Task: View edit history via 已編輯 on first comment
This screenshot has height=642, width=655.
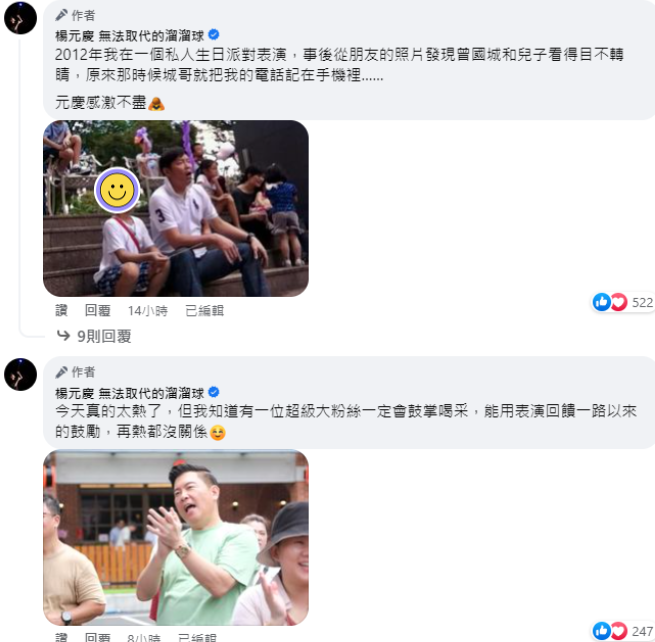Action: [x=204, y=310]
